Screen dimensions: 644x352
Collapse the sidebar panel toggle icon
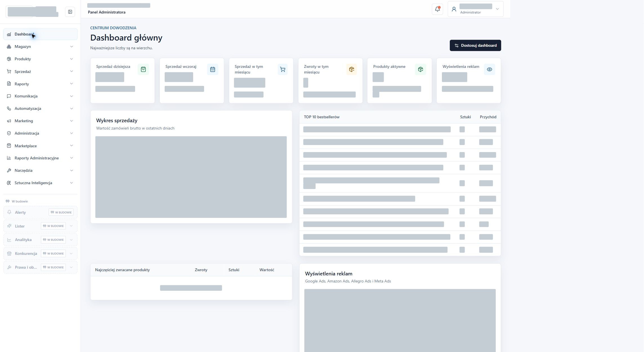tap(70, 12)
